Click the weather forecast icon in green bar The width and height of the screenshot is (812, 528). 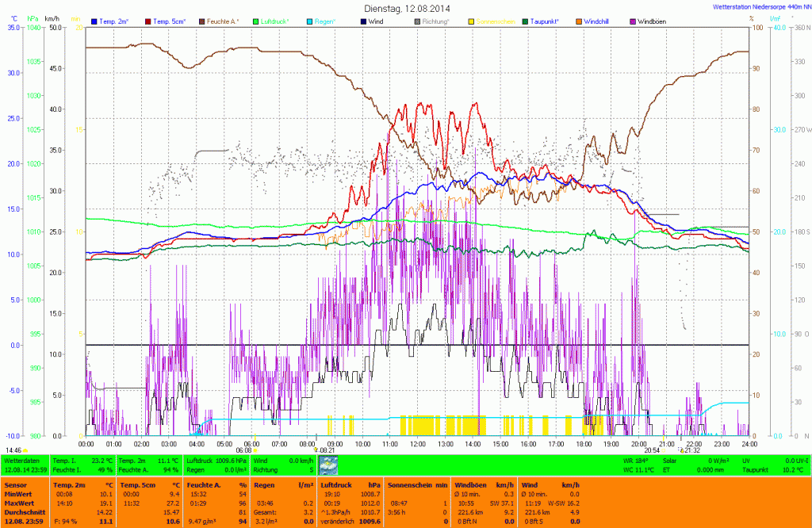tap(328, 465)
